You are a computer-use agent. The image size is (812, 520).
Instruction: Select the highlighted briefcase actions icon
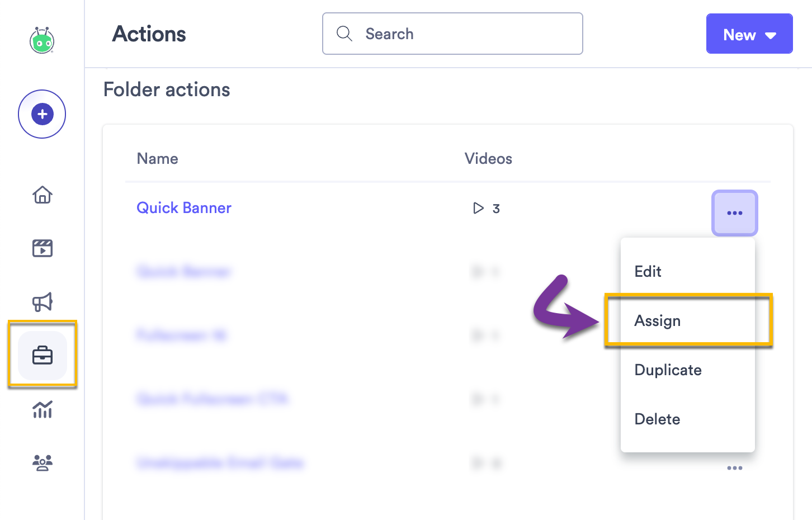[x=42, y=355]
